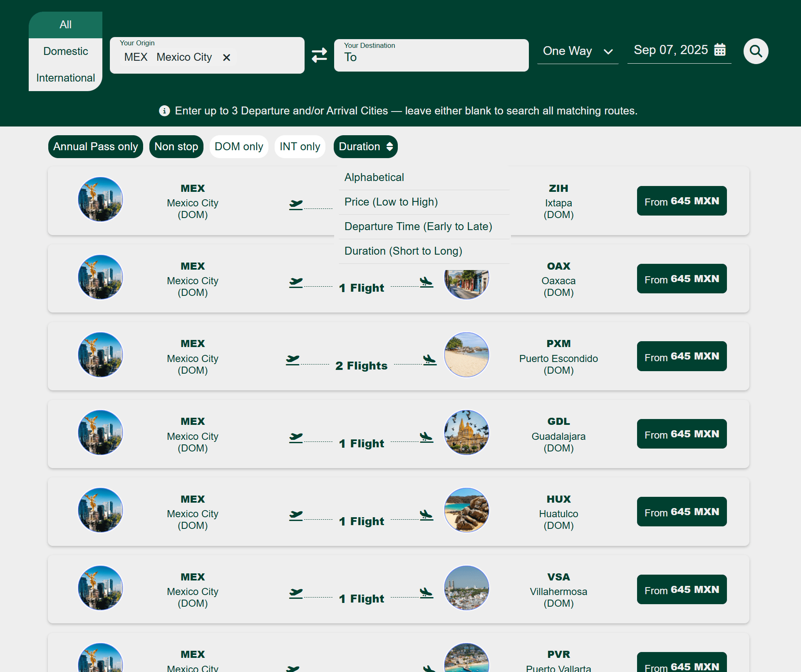Enable the DOM only filter

click(x=239, y=146)
